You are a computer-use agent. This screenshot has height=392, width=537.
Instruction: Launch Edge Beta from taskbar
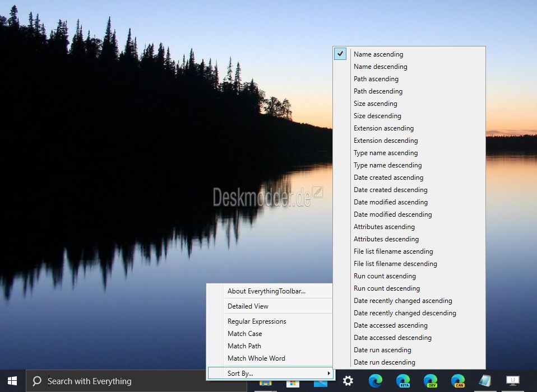403,381
